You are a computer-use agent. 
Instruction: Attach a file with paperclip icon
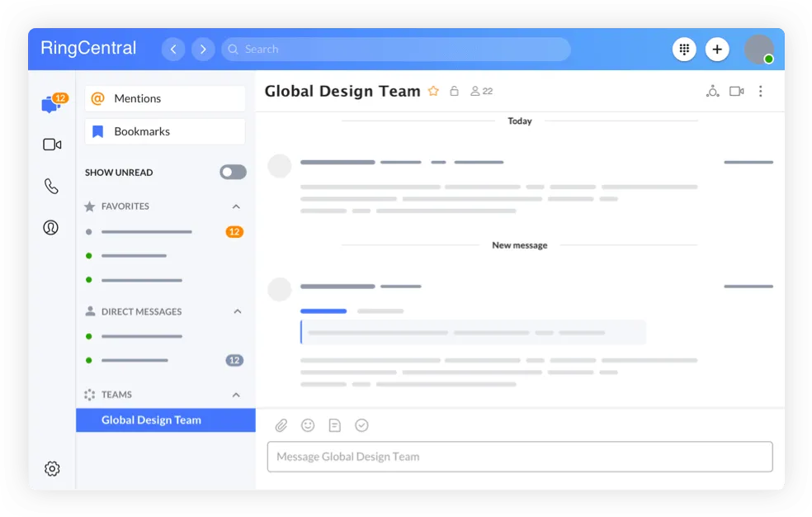coord(281,425)
